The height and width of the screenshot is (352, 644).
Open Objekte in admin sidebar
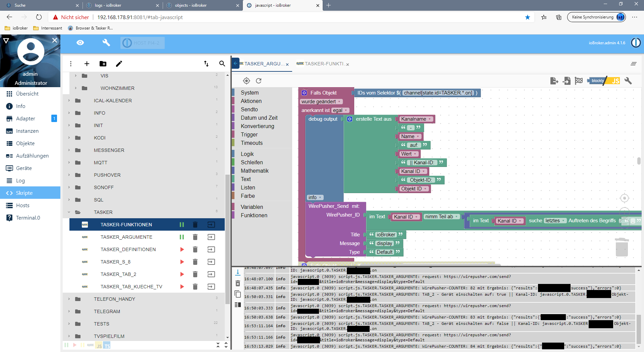click(x=25, y=143)
